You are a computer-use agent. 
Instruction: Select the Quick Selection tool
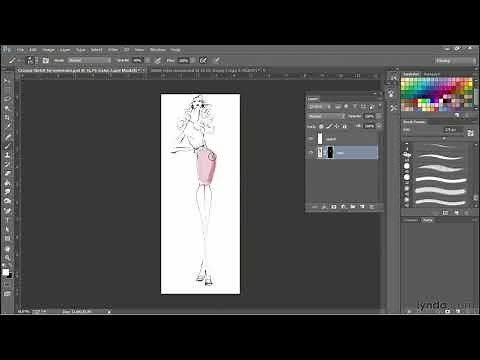7,108
